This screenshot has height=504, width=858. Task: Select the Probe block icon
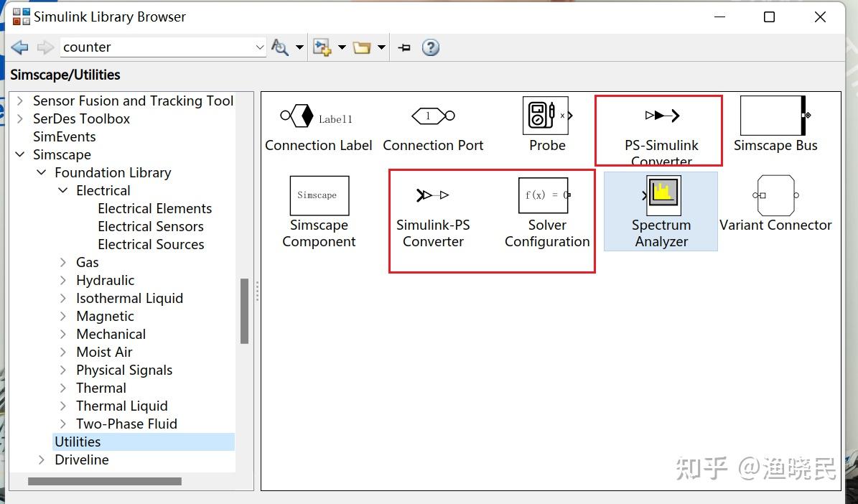tap(545, 116)
